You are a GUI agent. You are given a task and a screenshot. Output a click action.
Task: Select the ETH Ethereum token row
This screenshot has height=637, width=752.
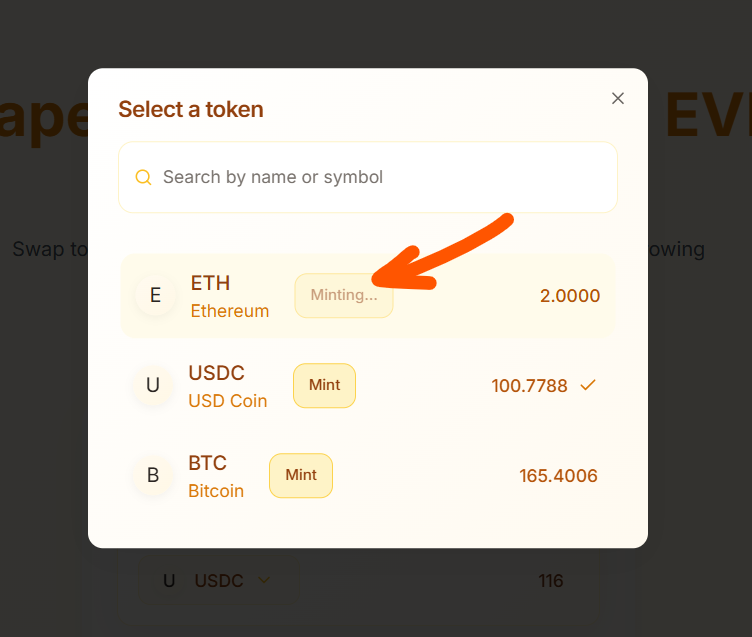pyautogui.click(x=368, y=295)
